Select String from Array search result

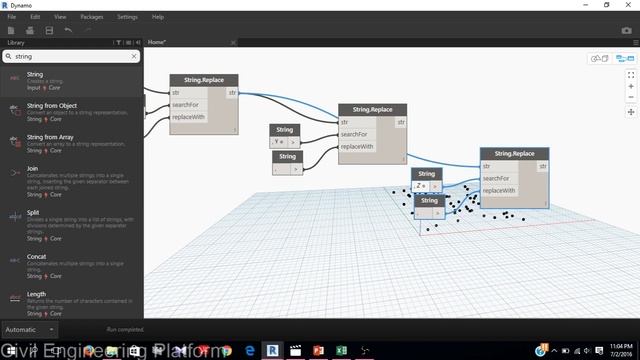click(x=71, y=144)
